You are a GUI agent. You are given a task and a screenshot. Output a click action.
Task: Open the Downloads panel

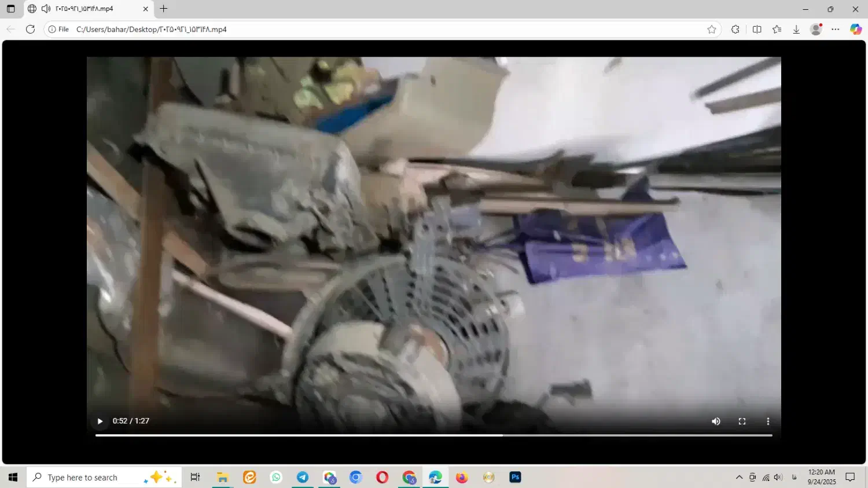[796, 30]
